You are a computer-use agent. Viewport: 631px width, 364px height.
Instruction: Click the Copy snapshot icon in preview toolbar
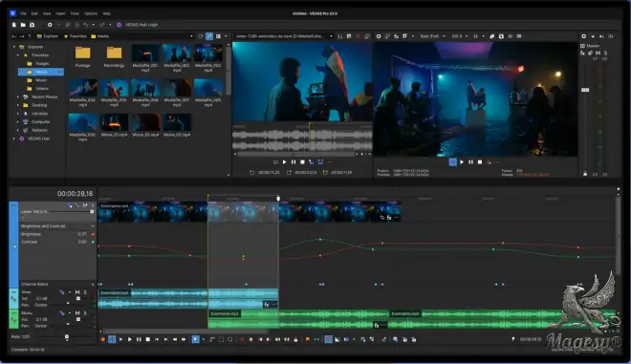point(492,36)
